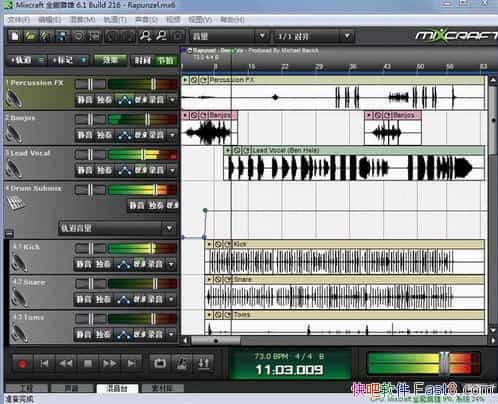Open Percussion FX track options arrow
Image resolution: width=498 pixels, height=404 pixels.
[x=172, y=100]
